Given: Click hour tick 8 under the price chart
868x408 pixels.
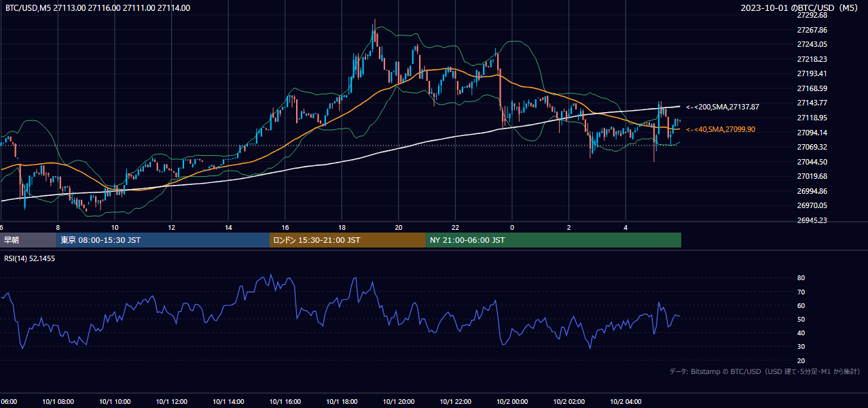Looking at the screenshot, I should pos(58,227).
